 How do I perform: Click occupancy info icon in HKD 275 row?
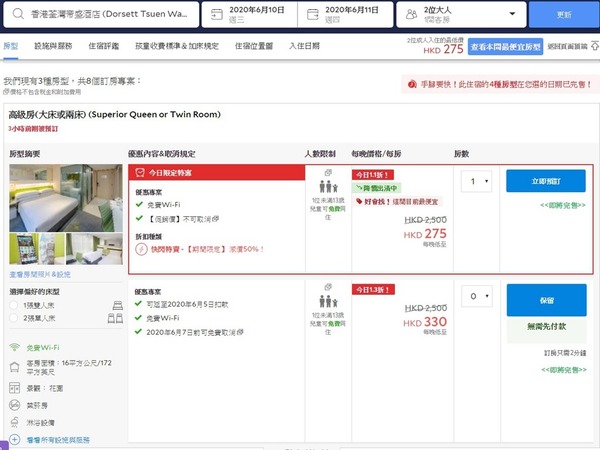[x=328, y=173]
